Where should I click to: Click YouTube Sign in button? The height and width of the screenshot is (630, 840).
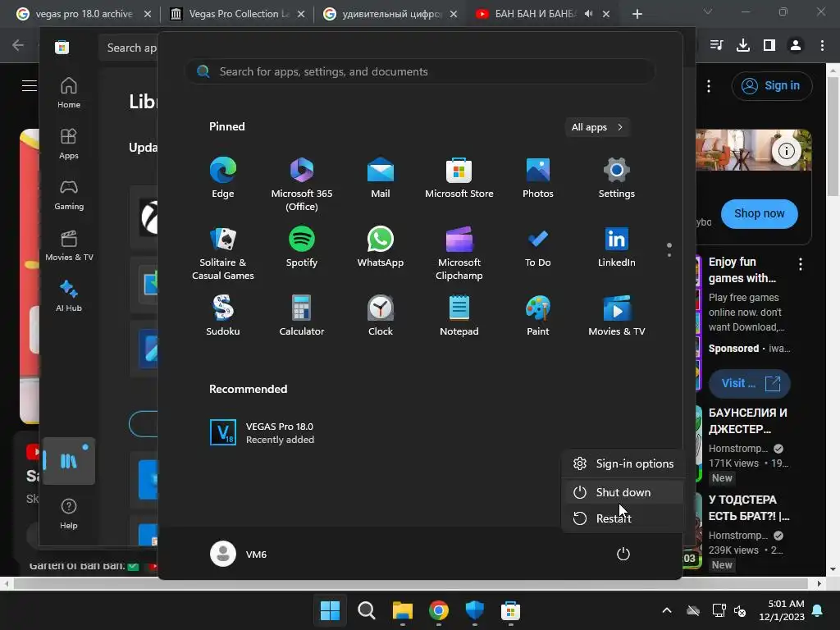[x=772, y=85]
